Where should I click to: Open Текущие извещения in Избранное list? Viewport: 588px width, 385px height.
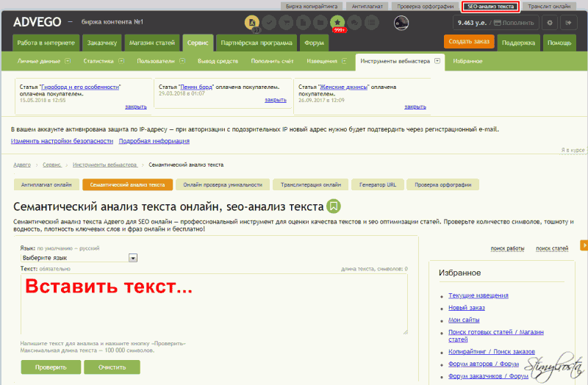click(x=478, y=295)
